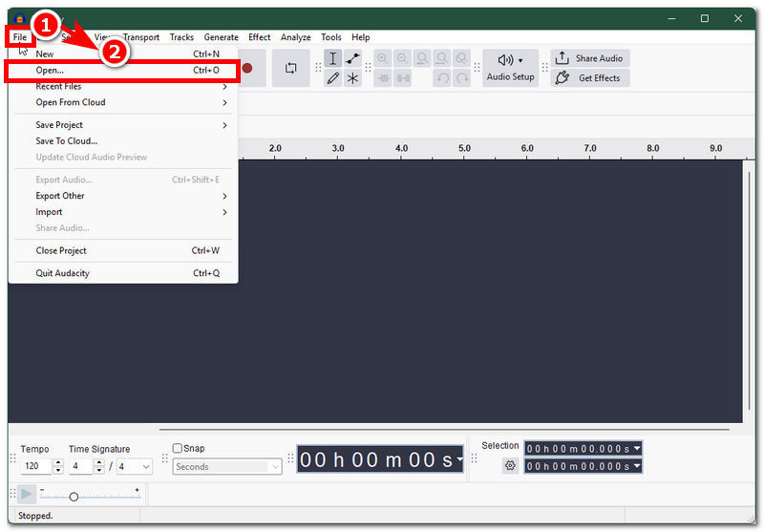Viewport: 764px width, 532px height.
Task: Open the Effect menu
Action: click(x=259, y=37)
